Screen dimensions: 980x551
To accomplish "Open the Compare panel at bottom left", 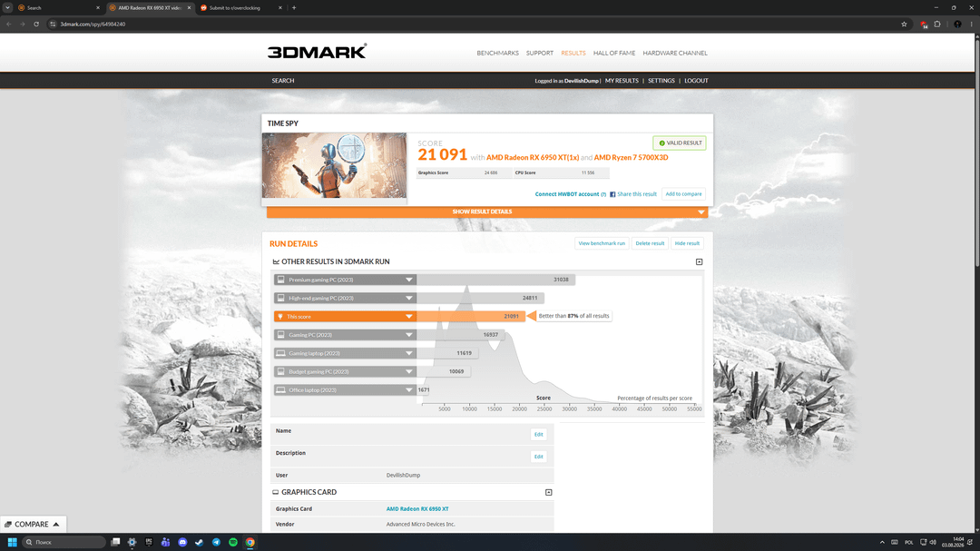I will [x=33, y=524].
